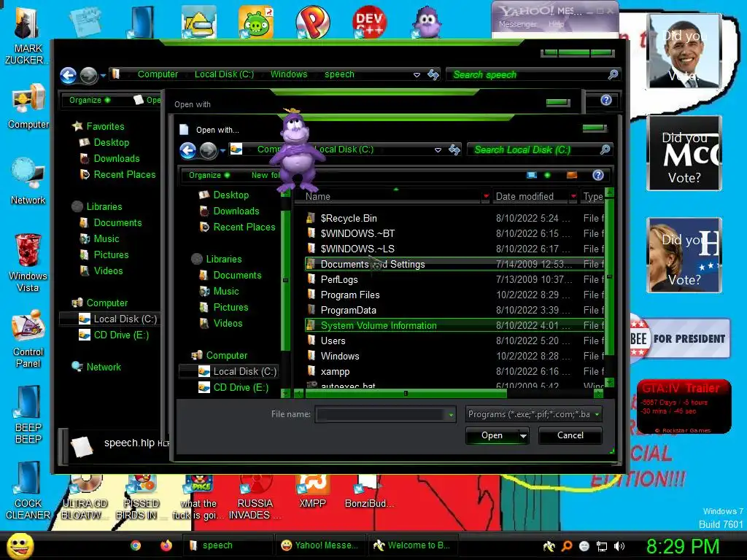The height and width of the screenshot is (560, 747).
Task: Click the File name input field
Action: 381,414
